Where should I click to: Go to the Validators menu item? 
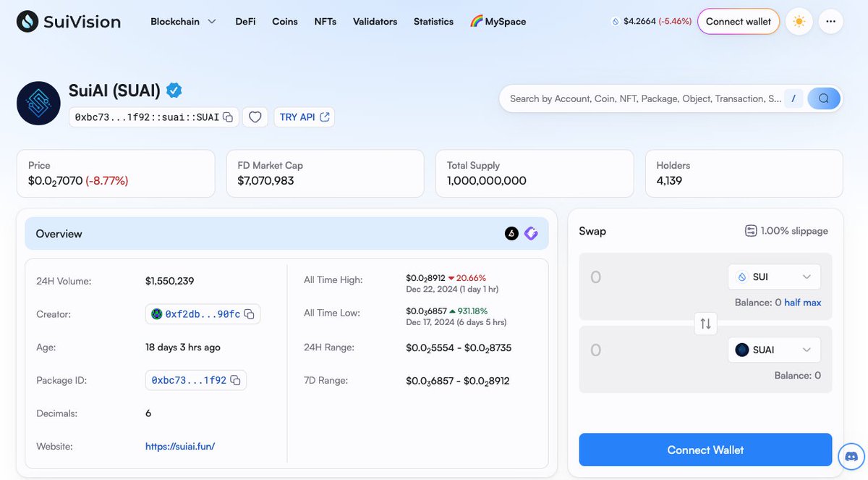click(375, 22)
